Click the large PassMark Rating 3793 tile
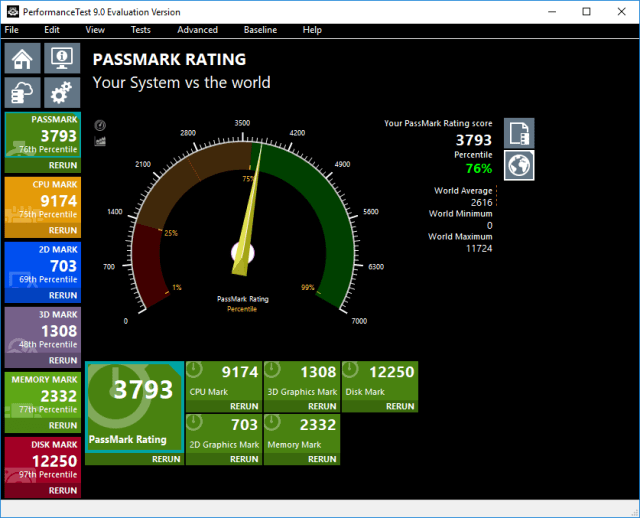The image size is (640, 518). [x=135, y=407]
